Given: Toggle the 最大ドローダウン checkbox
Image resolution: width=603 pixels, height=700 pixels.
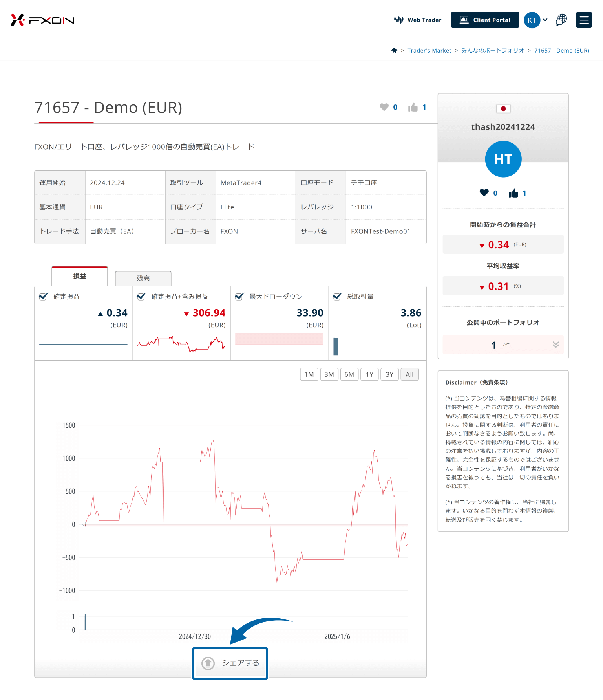Looking at the screenshot, I should tap(239, 296).
